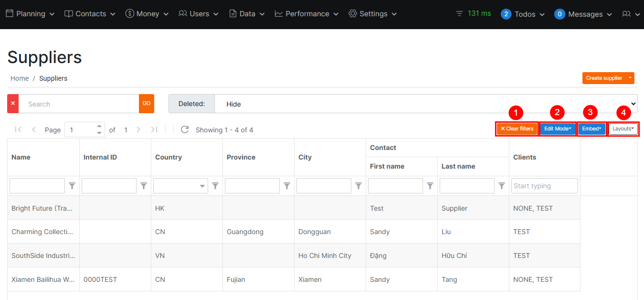The image size is (644, 300).
Task: Select the Charming Collecti... supplier row
Action: [294, 232]
